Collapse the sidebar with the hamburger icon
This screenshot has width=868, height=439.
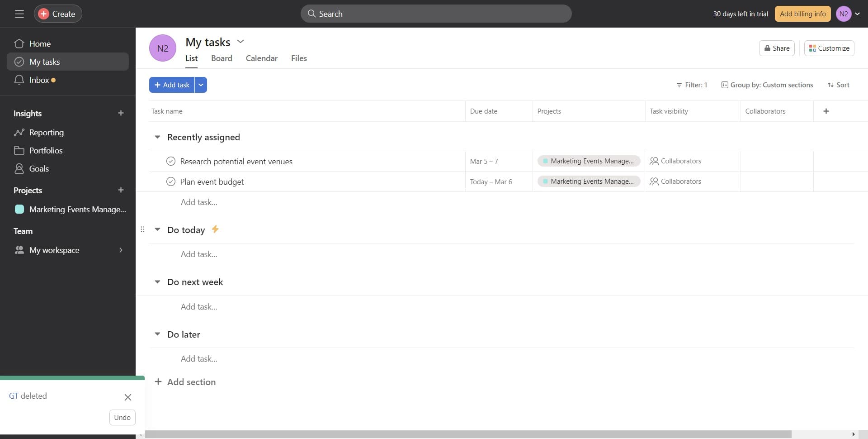[x=19, y=14]
